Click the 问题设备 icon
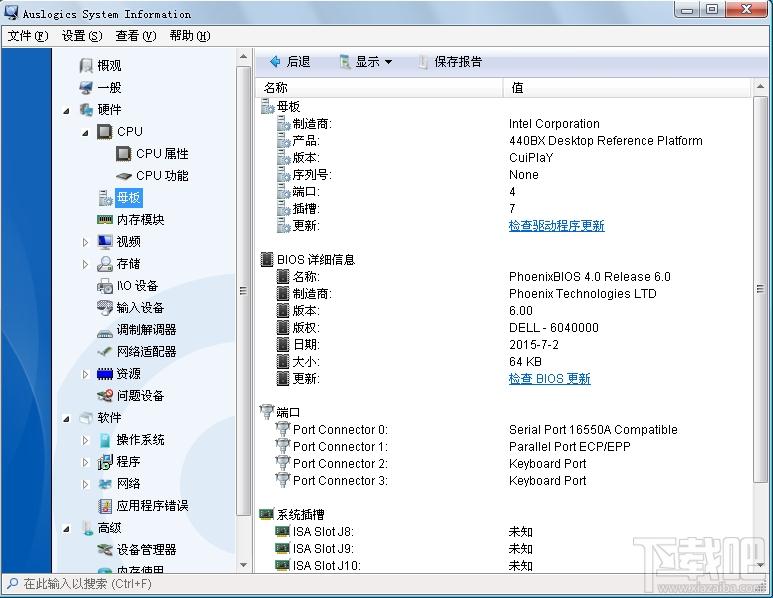 (x=105, y=395)
